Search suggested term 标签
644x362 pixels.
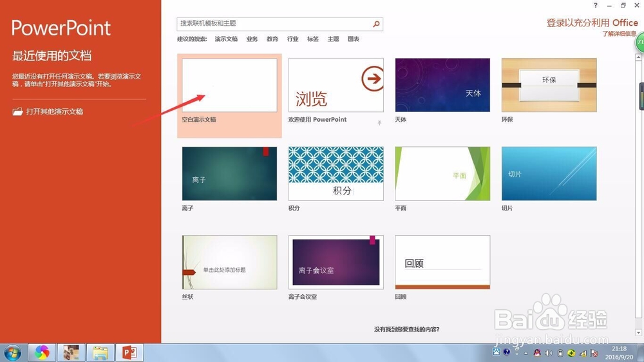(x=313, y=39)
